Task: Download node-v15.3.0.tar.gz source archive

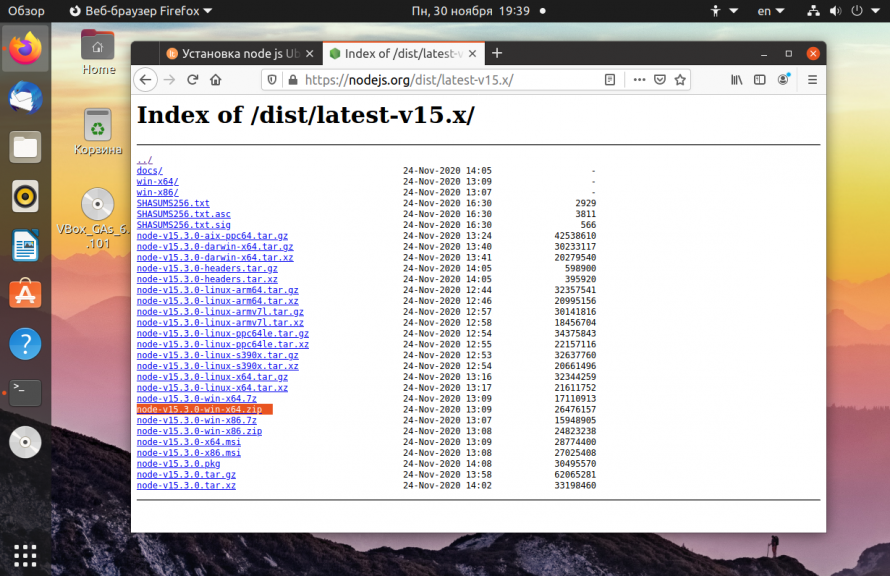Action: (x=186, y=474)
